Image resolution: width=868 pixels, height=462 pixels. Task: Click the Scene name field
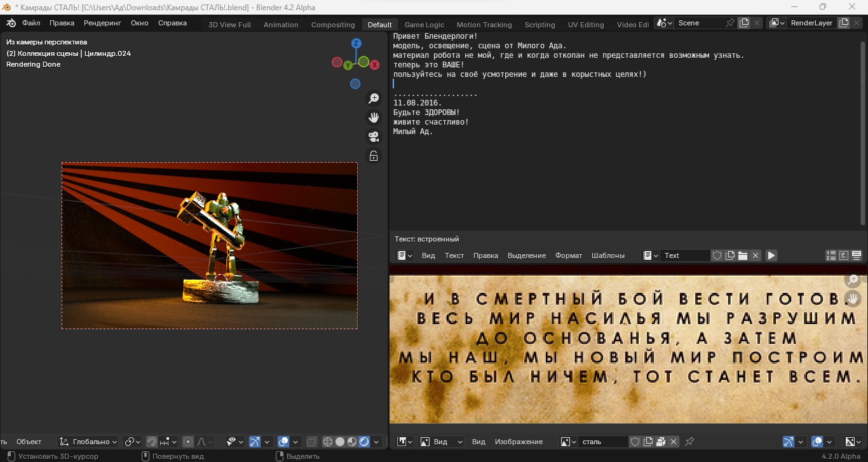tap(699, 23)
